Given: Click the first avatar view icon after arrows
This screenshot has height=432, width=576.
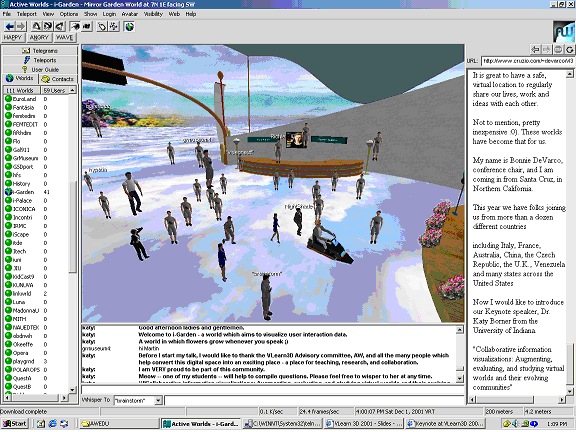Looking at the screenshot, I should (x=36, y=26).
